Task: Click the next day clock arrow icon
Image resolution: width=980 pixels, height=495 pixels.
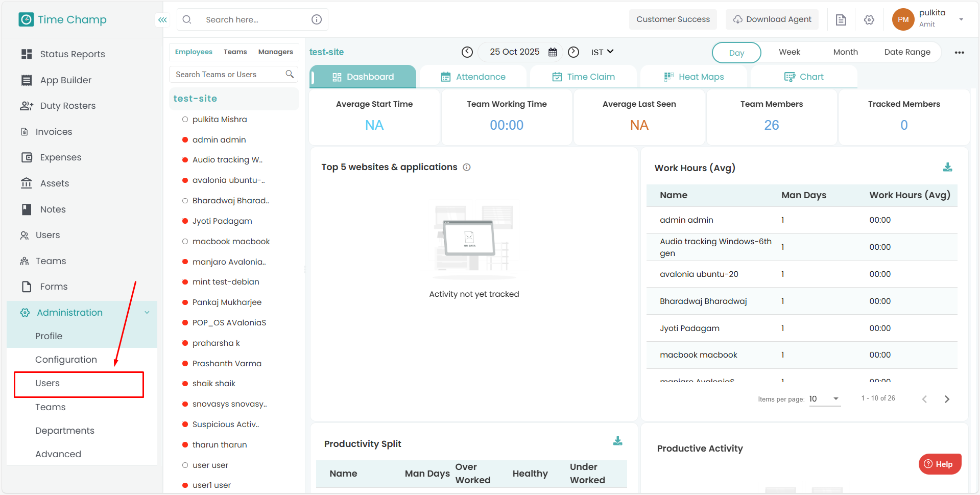Action: 573,52
